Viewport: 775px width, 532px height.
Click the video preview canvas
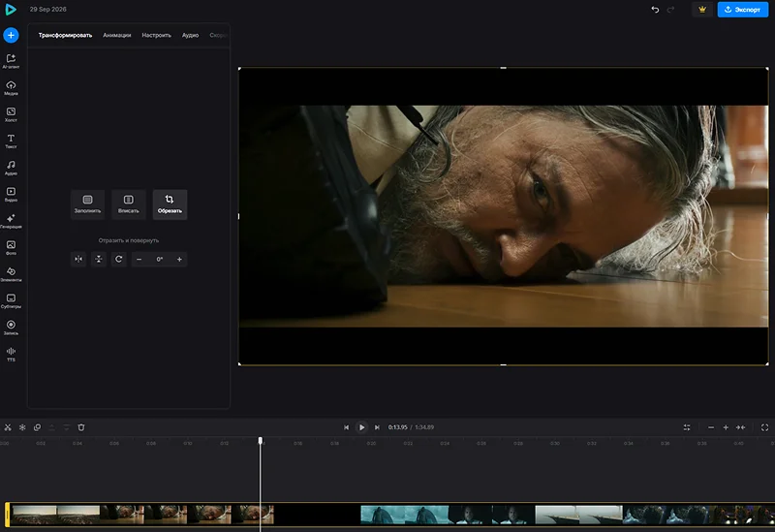(x=503, y=216)
